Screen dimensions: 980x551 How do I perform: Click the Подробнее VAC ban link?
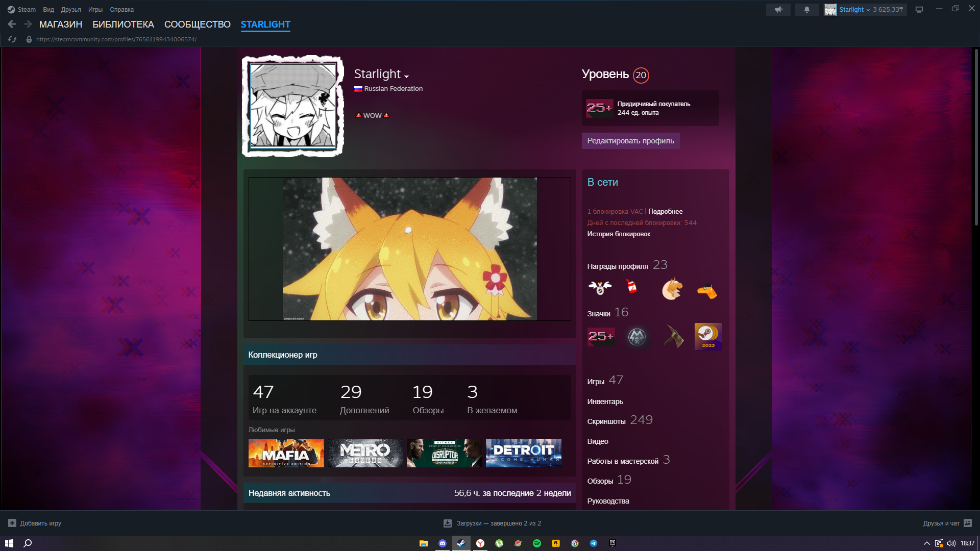[666, 211]
